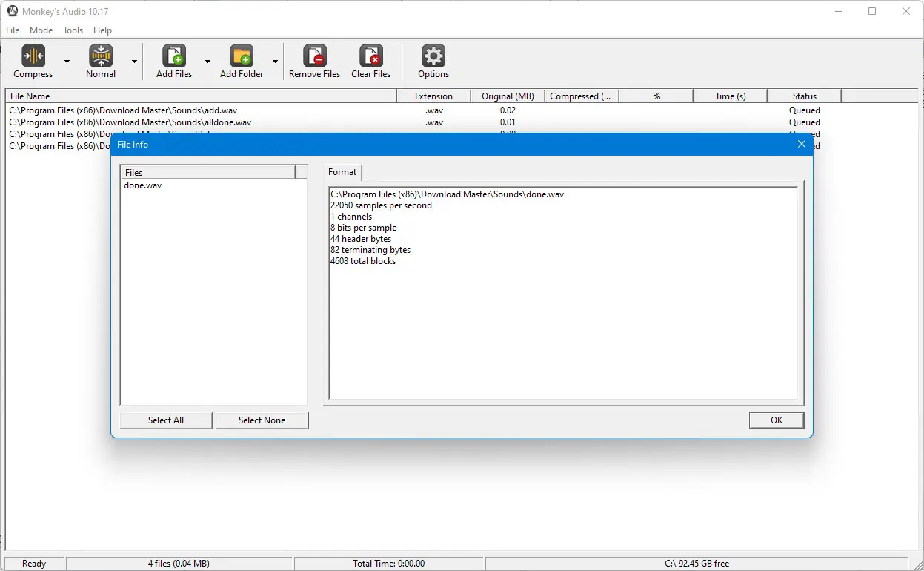Open Options gear icon
This screenshot has width=924, height=571.
[433, 56]
